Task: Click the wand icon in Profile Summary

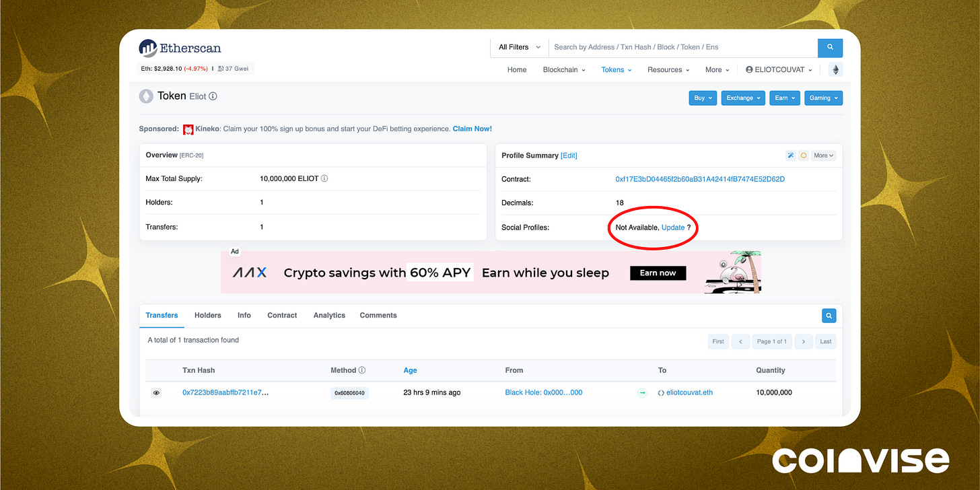Action: (790, 155)
